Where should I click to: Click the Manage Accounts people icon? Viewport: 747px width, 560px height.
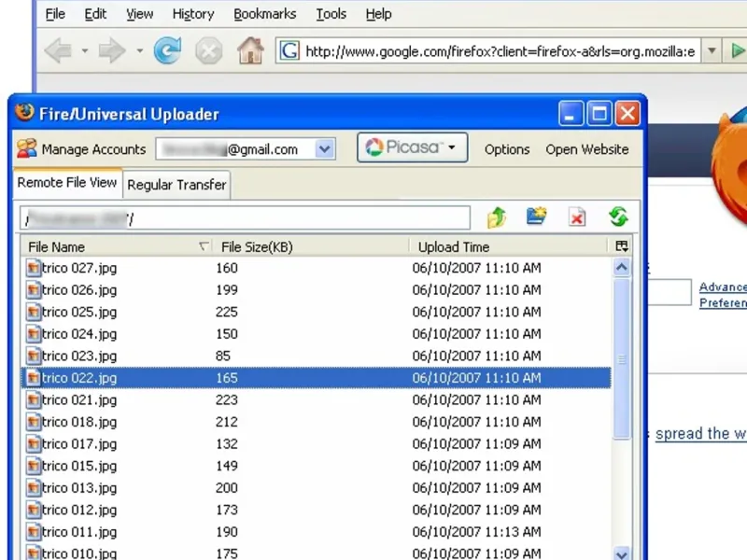pos(27,148)
